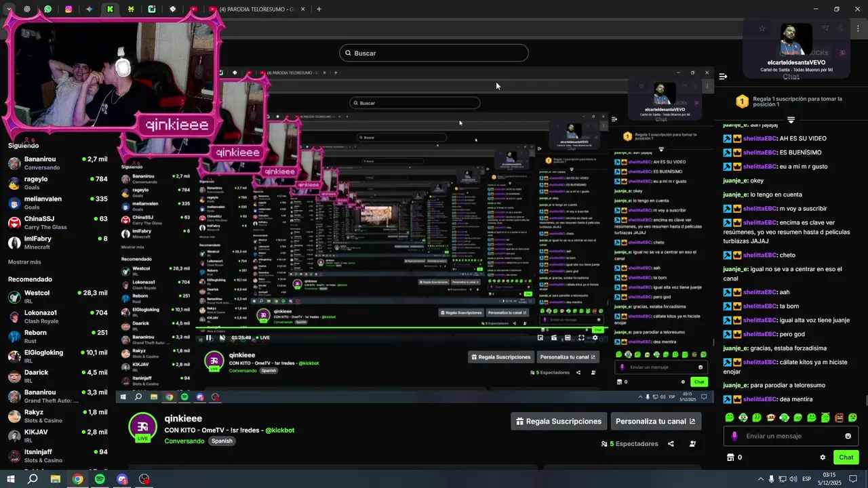The height and width of the screenshot is (488, 868).
Task: Open File Explorer from taskbar
Action: click(56, 479)
